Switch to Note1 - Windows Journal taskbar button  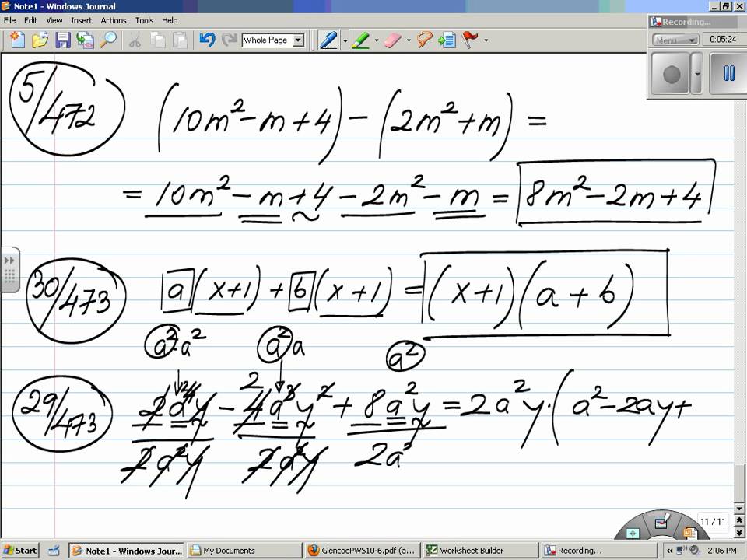click(127, 551)
